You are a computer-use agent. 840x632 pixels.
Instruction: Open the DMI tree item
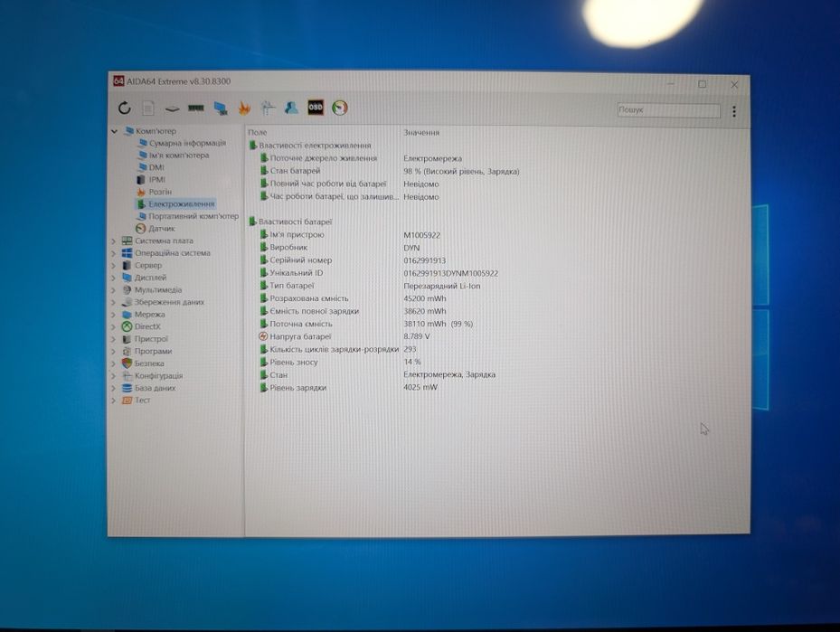(156, 167)
